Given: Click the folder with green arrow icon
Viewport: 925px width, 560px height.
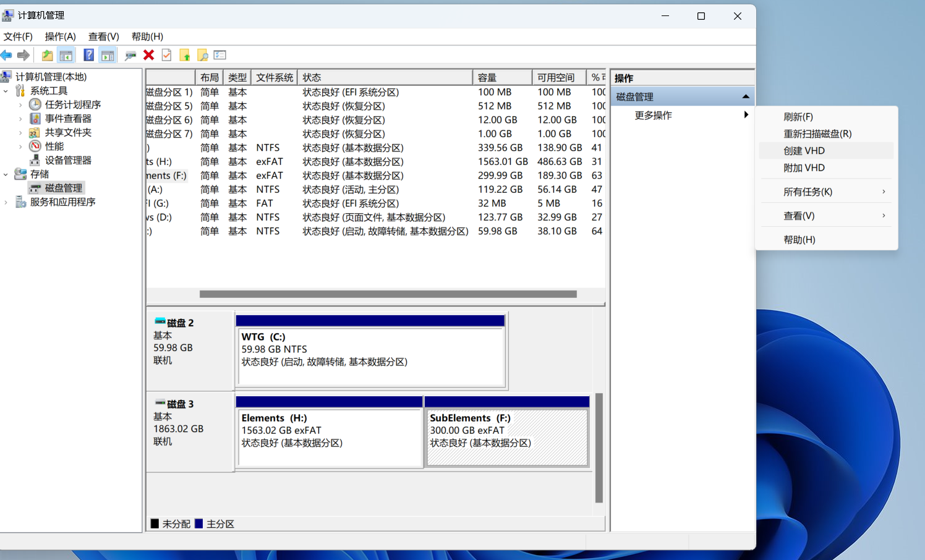Looking at the screenshot, I should pos(184,56).
